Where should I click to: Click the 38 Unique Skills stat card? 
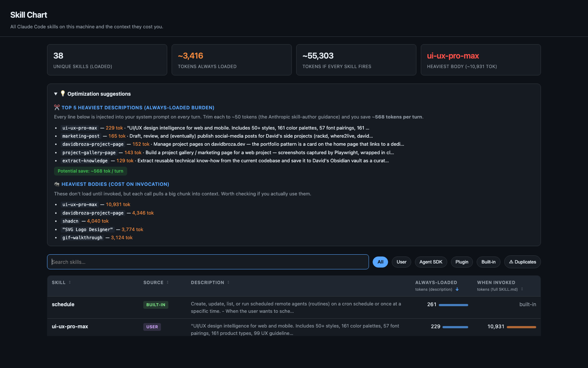tap(107, 60)
